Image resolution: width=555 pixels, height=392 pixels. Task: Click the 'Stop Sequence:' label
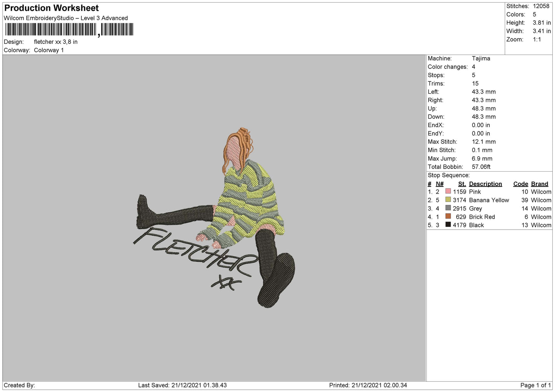click(449, 175)
